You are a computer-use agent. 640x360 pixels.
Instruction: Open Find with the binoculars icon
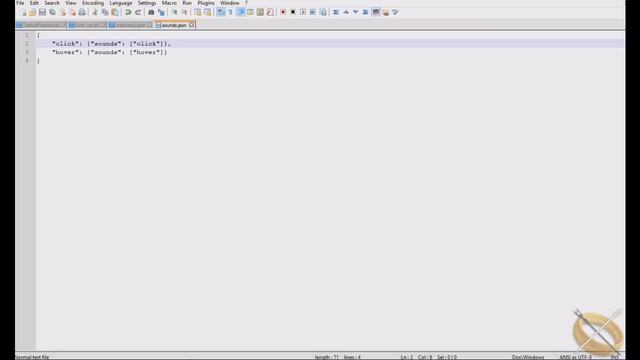pyautogui.click(x=151, y=12)
